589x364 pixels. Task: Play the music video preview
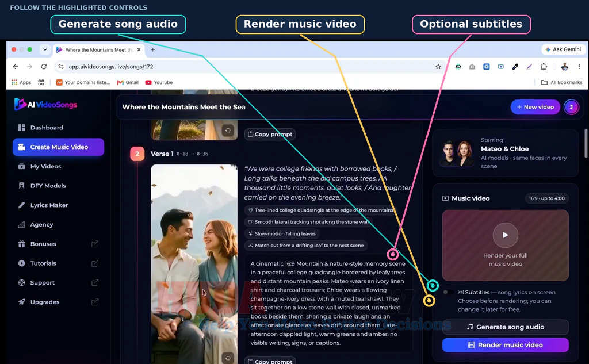(505, 235)
